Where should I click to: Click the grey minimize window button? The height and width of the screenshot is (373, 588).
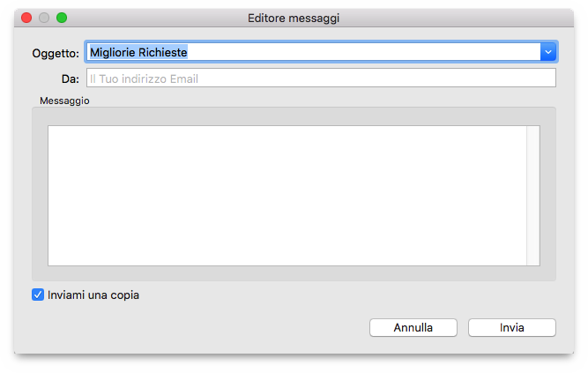[x=44, y=18]
